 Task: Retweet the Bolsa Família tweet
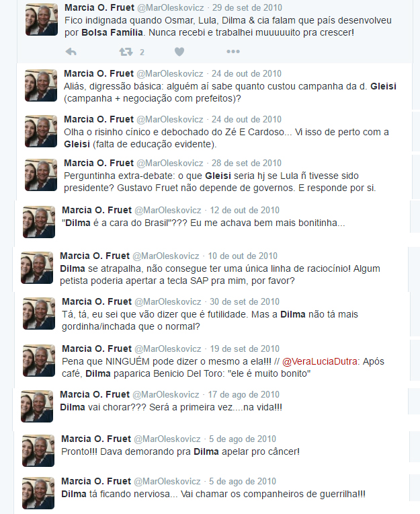point(126,52)
